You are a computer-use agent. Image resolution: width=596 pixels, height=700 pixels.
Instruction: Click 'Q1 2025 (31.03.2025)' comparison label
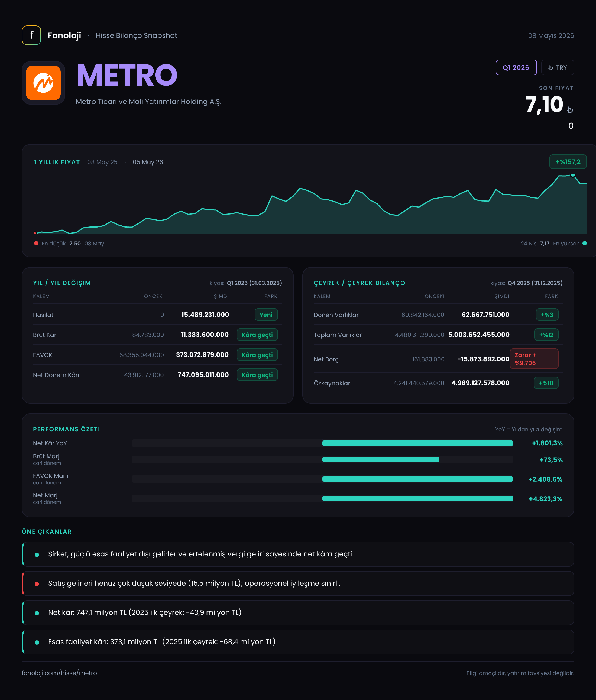[254, 283]
